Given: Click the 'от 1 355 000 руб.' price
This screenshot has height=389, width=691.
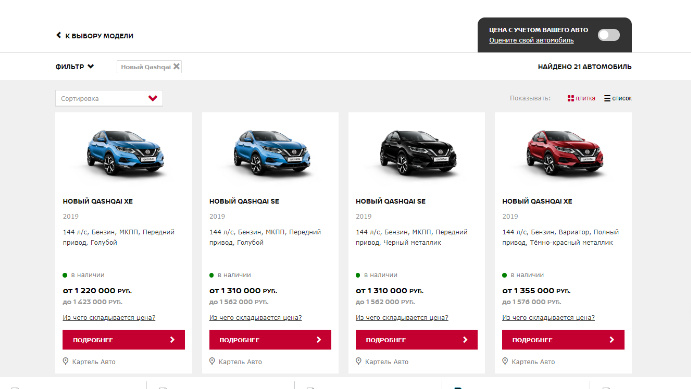Looking at the screenshot, I should (536, 291).
